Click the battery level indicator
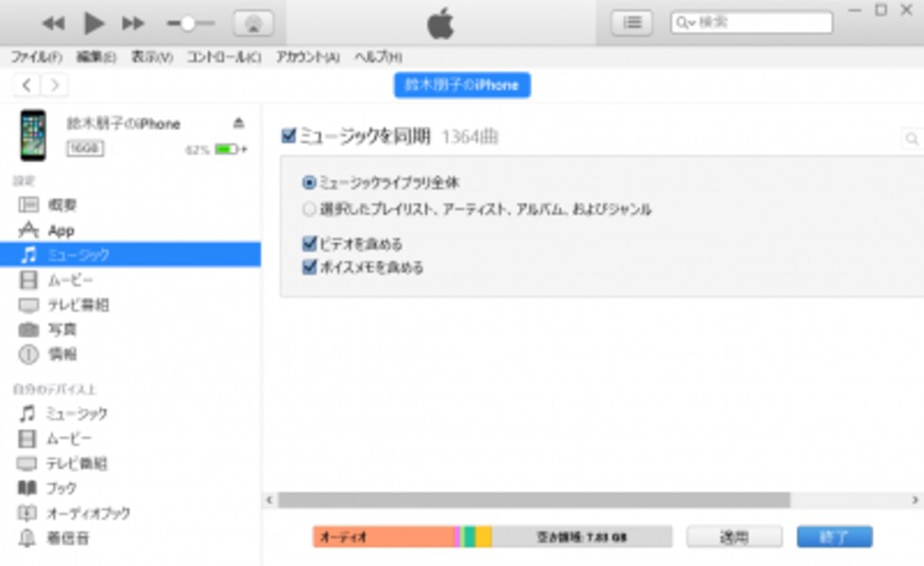The image size is (924, 566). [x=230, y=149]
